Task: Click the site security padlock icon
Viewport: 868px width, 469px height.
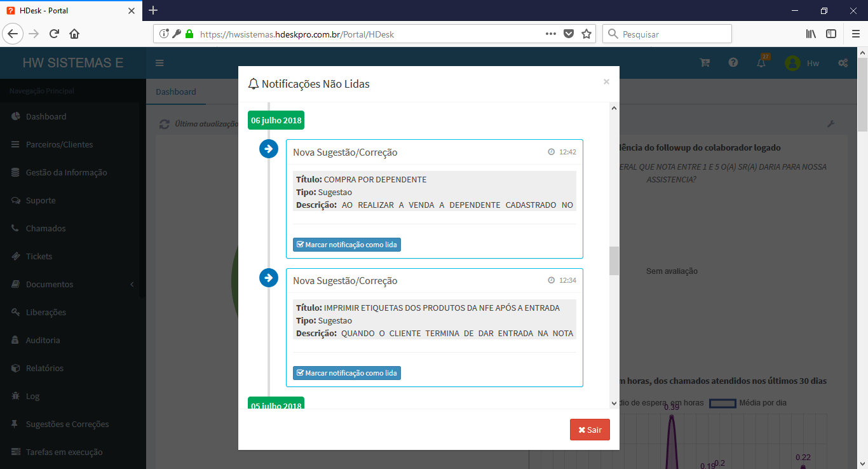Action: click(x=189, y=34)
